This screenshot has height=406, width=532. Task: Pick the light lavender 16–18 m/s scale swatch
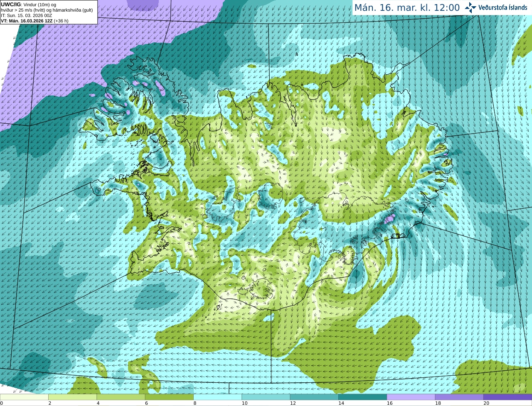411,397
